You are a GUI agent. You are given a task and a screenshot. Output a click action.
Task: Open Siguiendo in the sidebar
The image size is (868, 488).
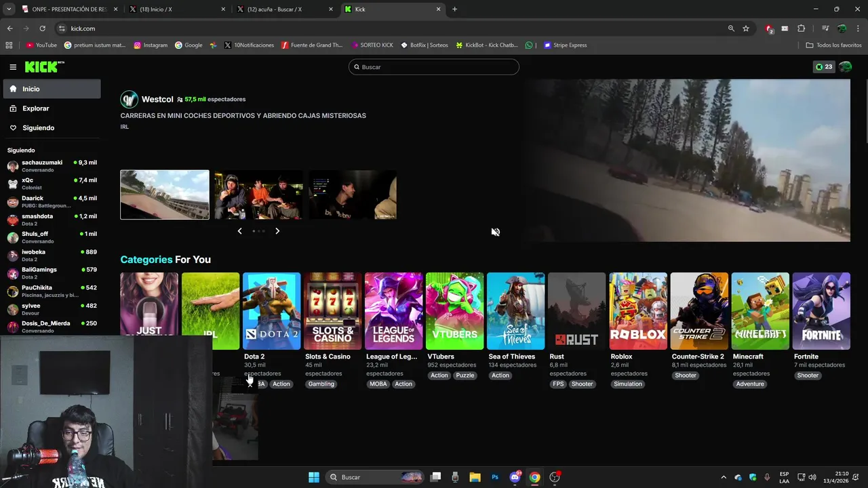pyautogui.click(x=52, y=127)
